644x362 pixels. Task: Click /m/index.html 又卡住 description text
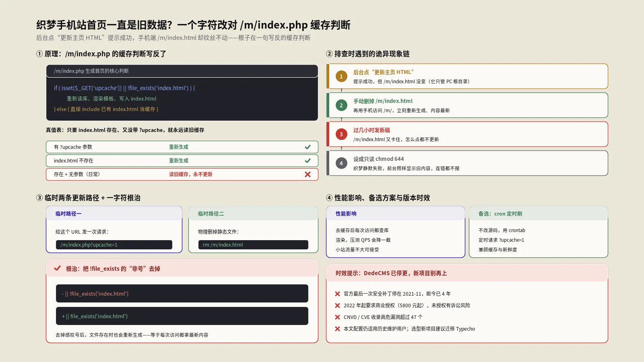coord(396,139)
